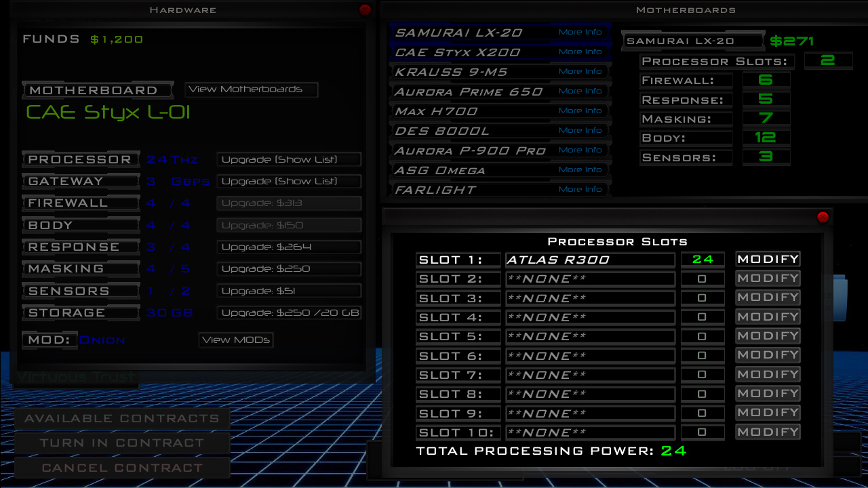
Task: Upgrade Response for $264
Action: click(289, 247)
